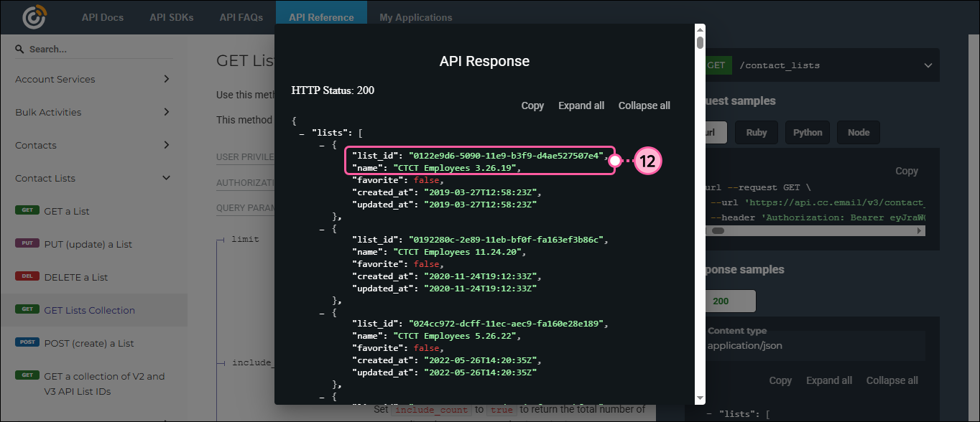The height and width of the screenshot is (422, 980).
Task: Click name value "CTCT Employees 3.26.19"
Action: [453, 168]
